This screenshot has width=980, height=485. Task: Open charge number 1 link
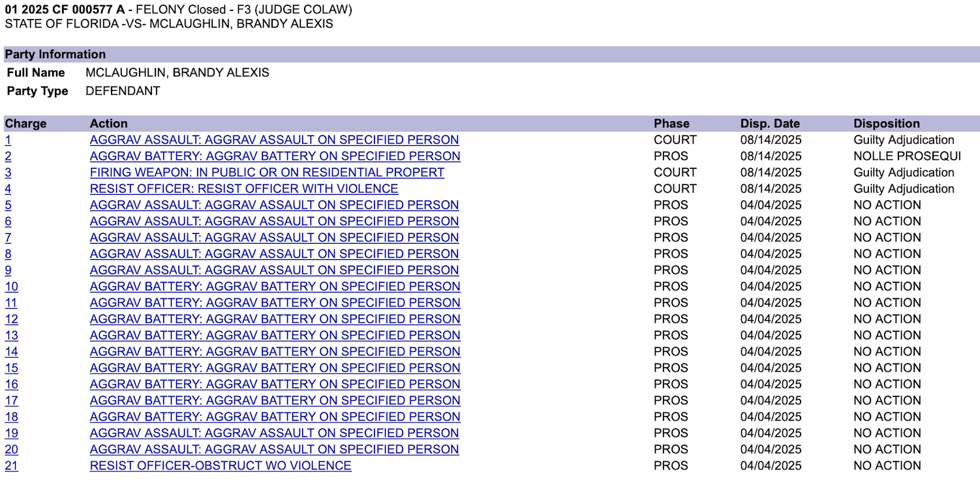click(8, 140)
